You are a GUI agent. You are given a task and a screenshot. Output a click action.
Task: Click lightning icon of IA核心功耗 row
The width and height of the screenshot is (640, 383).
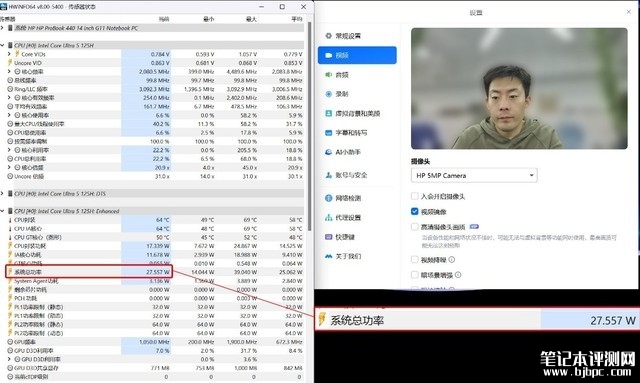pos(10,254)
